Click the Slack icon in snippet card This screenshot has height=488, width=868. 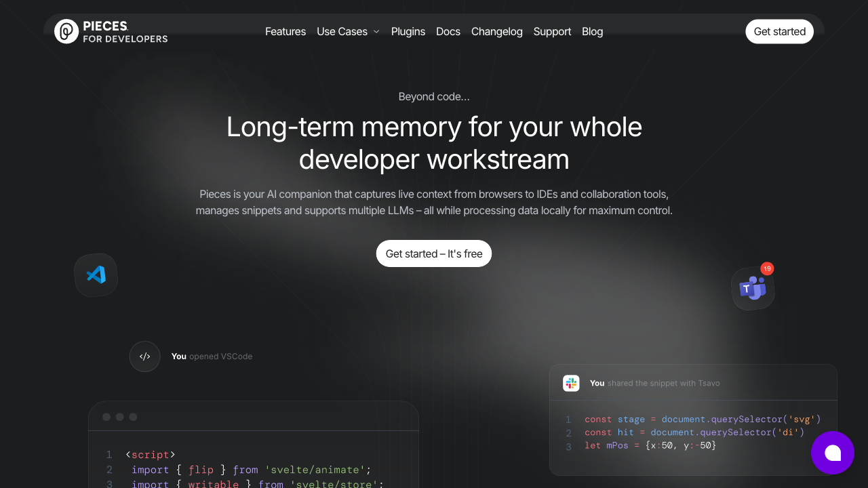pos(571,383)
